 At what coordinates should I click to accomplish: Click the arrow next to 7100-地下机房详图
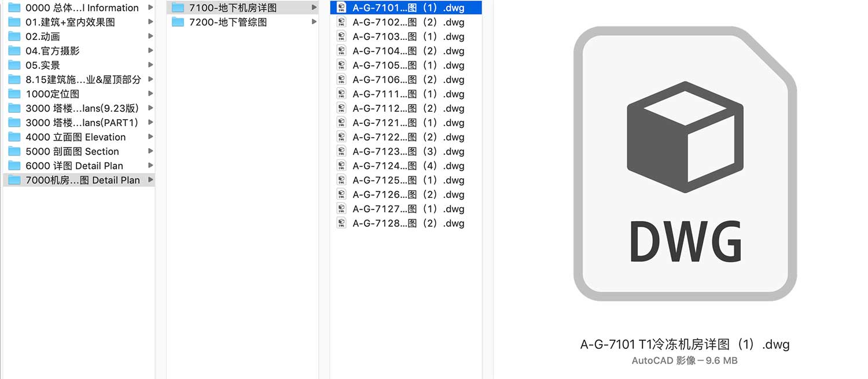[314, 8]
